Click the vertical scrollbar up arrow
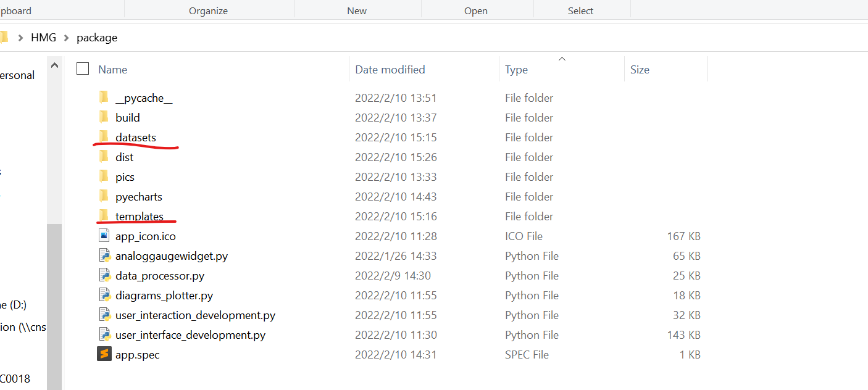Screen dimensions: 868x390 click(54, 64)
